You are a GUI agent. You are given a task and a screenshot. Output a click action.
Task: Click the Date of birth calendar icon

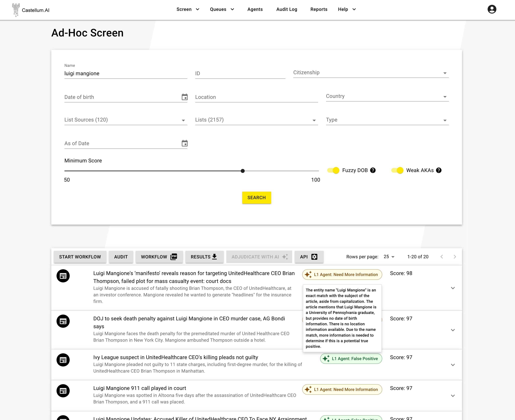(x=185, y=97)
